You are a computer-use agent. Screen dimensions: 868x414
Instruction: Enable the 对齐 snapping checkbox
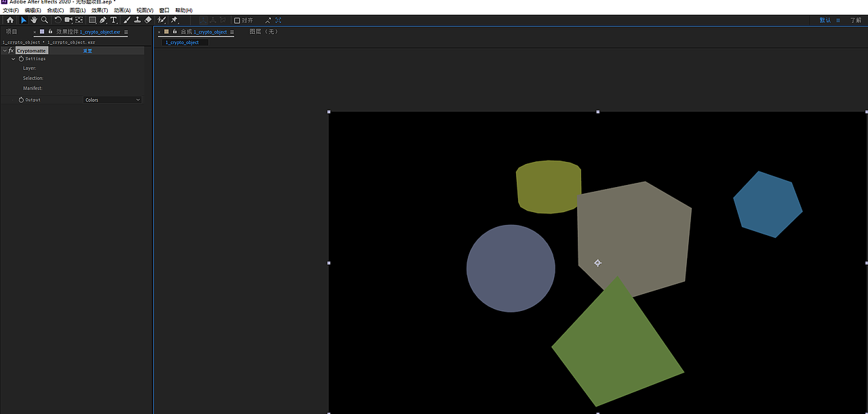237,20
